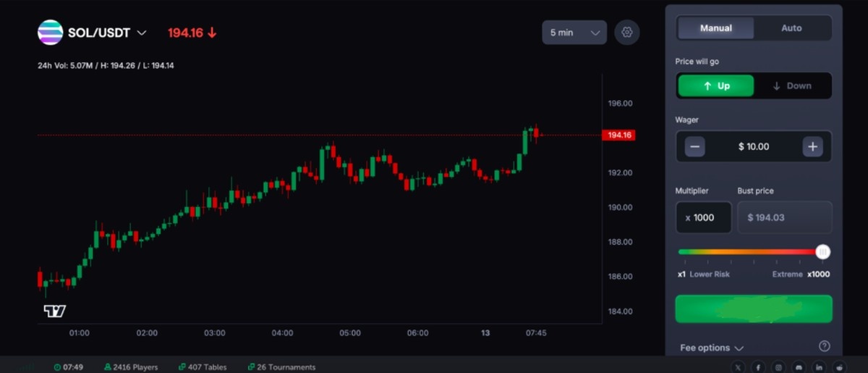Open the Facebook social link
This screenshot has width=868, height=373.
758,367
